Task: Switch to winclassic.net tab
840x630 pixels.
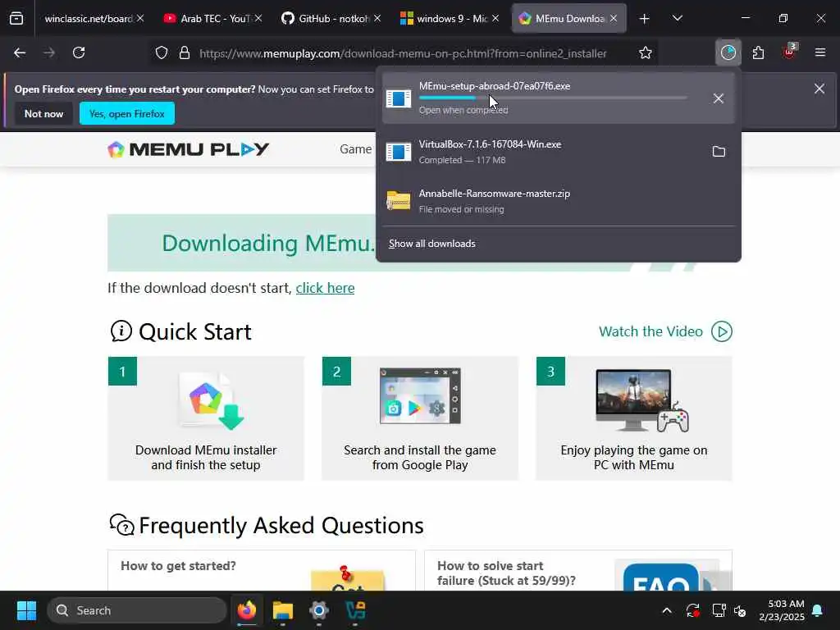Action: pos(89,19)
